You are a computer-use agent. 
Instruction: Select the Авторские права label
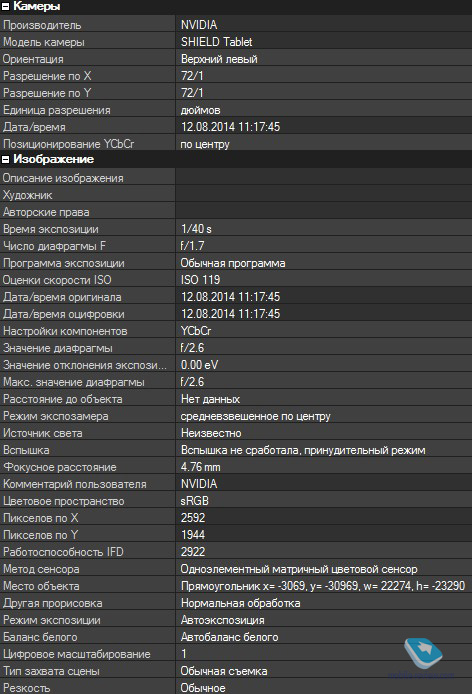[46, 212]
